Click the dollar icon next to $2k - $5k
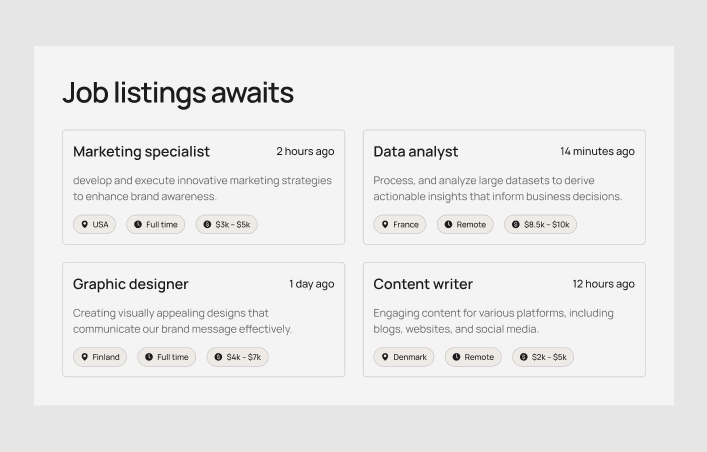Image resolution: width=707 pixels, height=452 pixels. [x=523, y=357]
